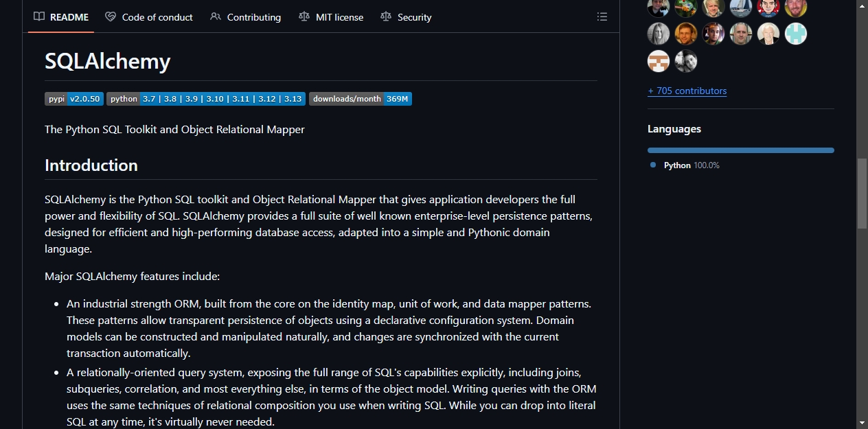Click the SQLAlchemy main heading
Image resolution: width=868 pixels, height=429 pixels.
108,61
